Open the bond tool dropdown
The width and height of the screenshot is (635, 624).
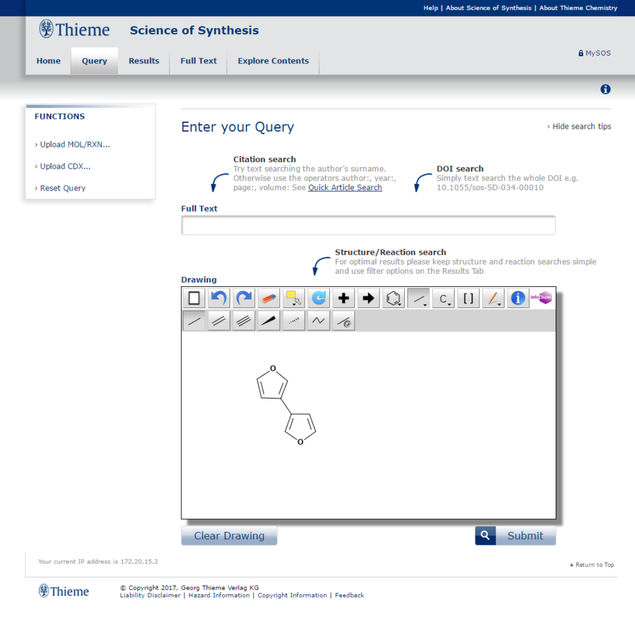(418, 298)
